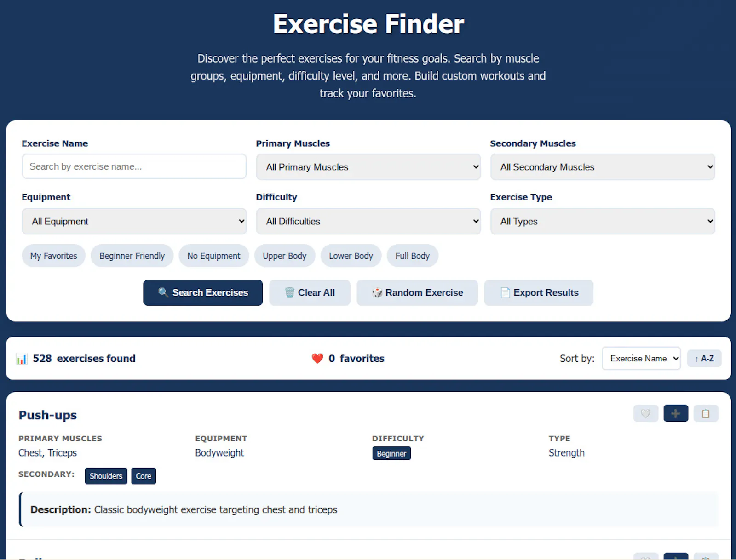This screenshot has width=736, height=560.
Task: Expand the All Equipment dropdown
Action: (134, 221)
